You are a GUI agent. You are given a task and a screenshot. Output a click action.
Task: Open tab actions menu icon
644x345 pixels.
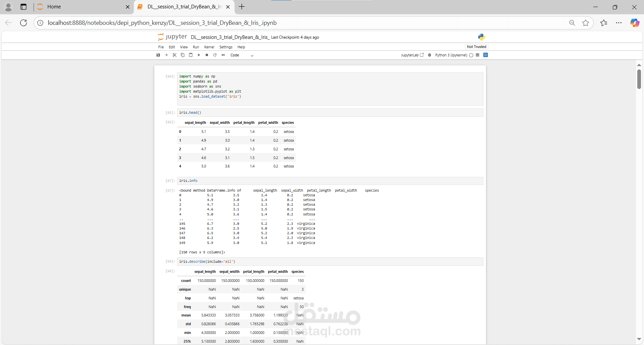[x=23, y=7]
